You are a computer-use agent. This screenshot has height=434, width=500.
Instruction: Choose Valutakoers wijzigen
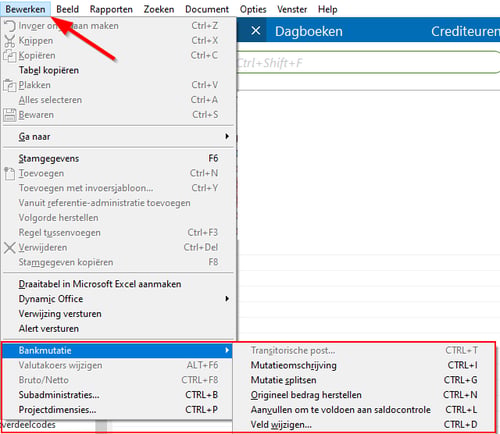point(117,365)
